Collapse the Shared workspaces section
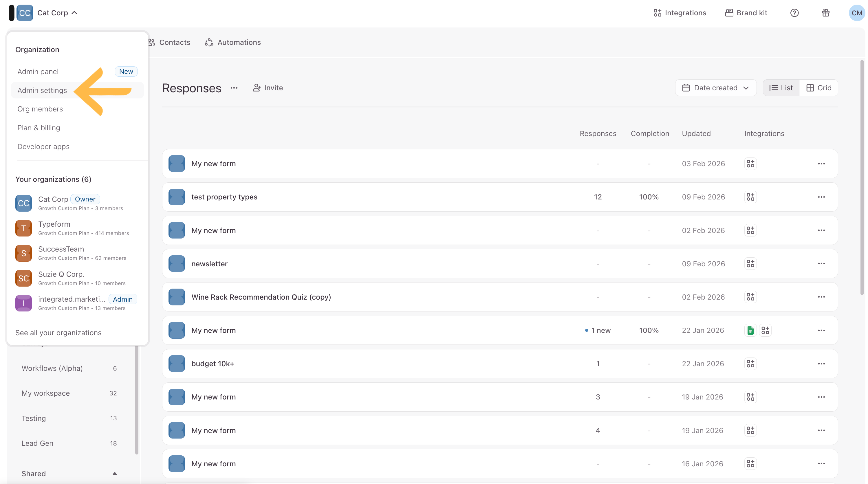Viewport: 868px width, 484px height. pyautogui.click(x=115, y=474)
